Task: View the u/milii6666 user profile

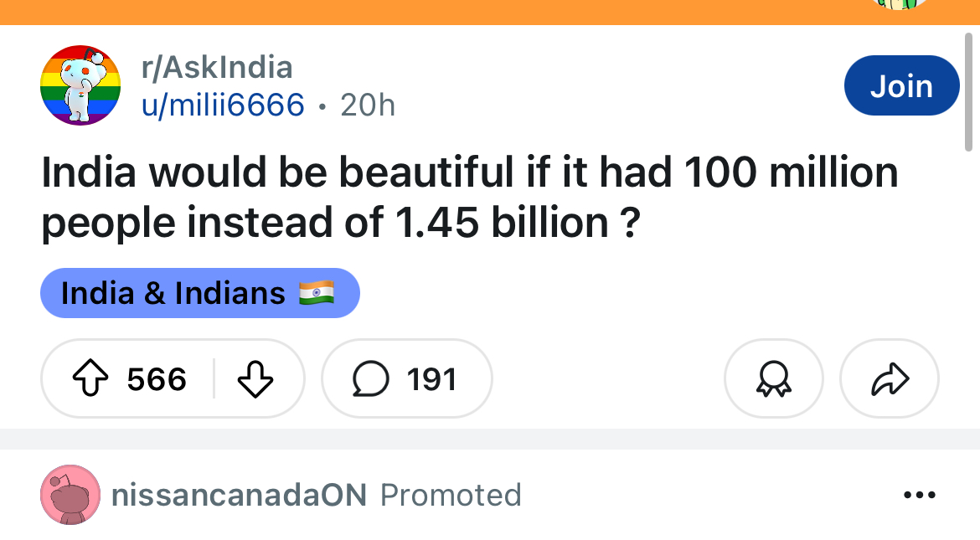Action: click(x=223, y=105)
